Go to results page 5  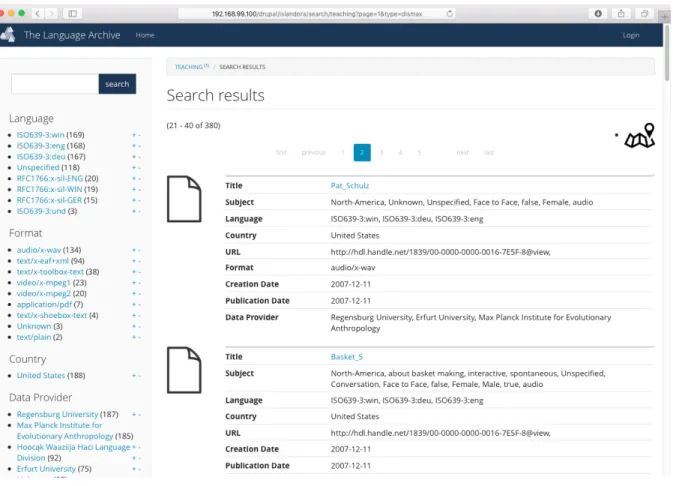419,152
